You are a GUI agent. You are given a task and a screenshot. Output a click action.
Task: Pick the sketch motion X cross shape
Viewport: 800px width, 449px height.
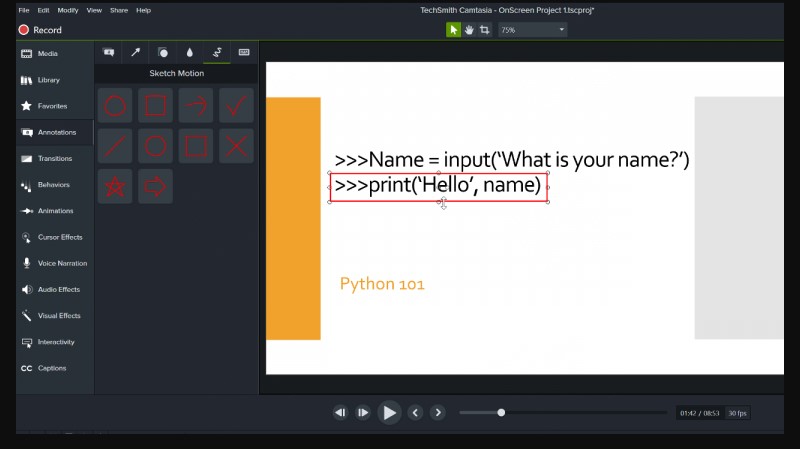tap(236, 146)
